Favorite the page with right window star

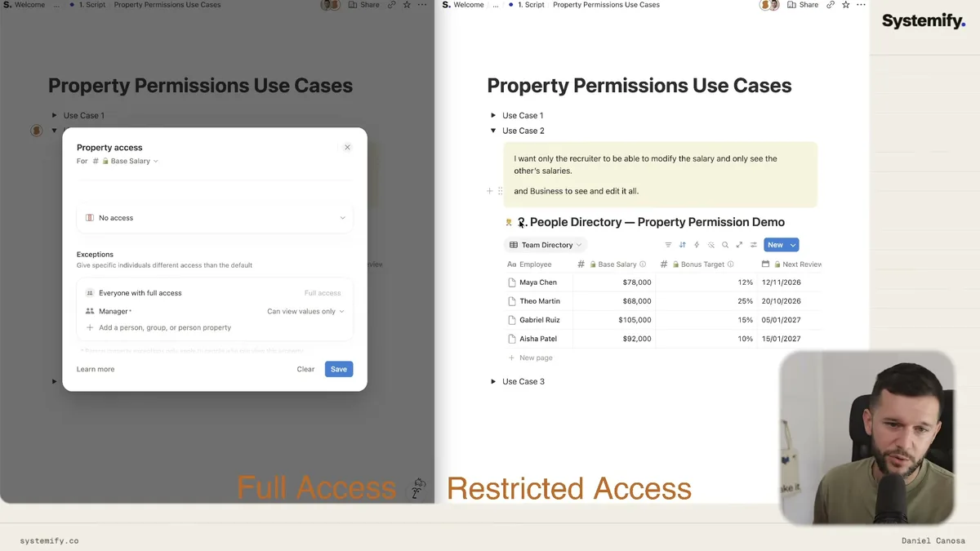click(846, 5)
